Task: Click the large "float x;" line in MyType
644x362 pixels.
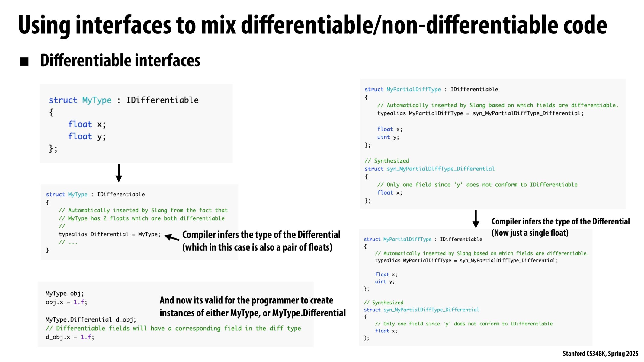Action: (87, 124)
